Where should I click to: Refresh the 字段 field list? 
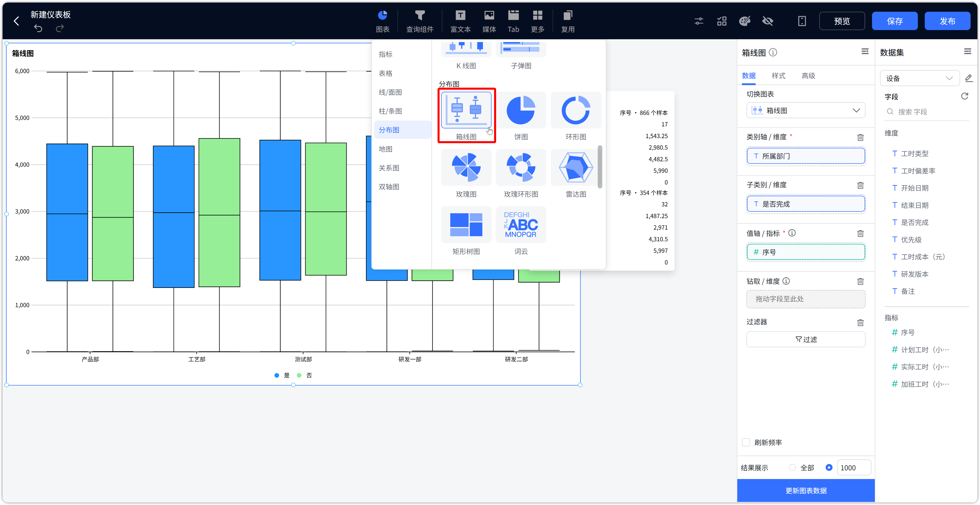coord(964,96)
